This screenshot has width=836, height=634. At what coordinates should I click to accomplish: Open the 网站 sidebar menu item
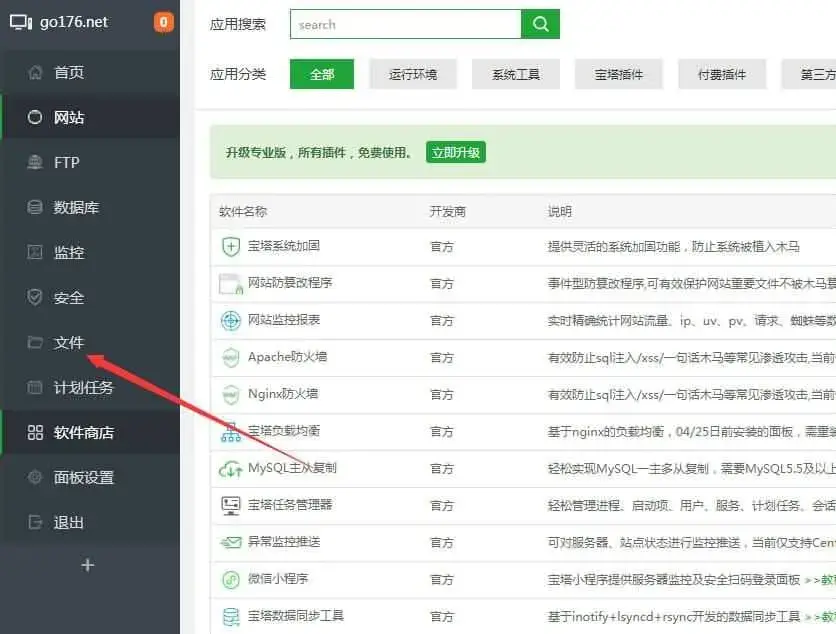click(90, 117)
